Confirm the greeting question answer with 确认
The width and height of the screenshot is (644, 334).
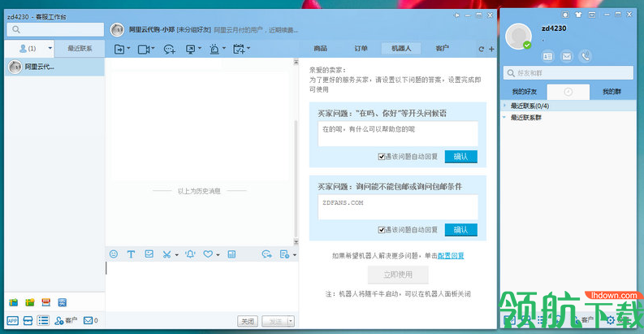pos(460,157)
